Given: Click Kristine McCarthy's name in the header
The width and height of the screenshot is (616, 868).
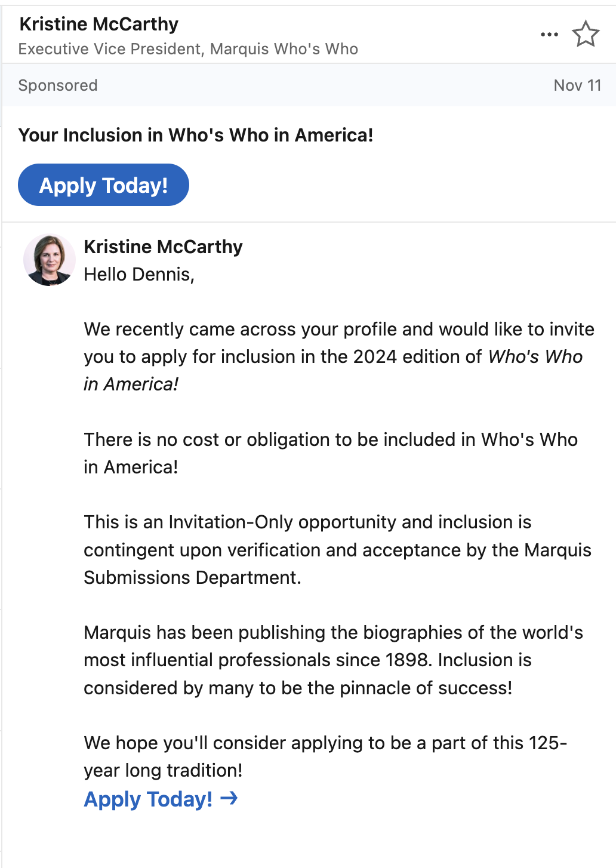Looking at the screenshot, I should click(x=99, y=24).
